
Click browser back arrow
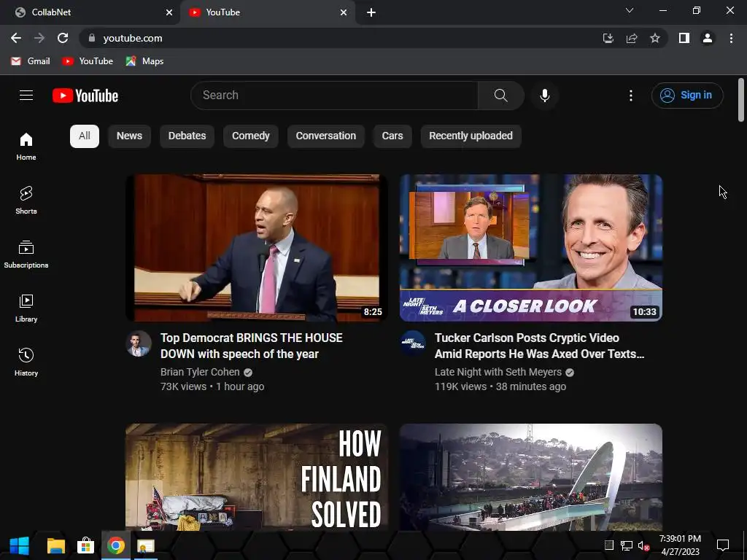click(x=16, y=38)
